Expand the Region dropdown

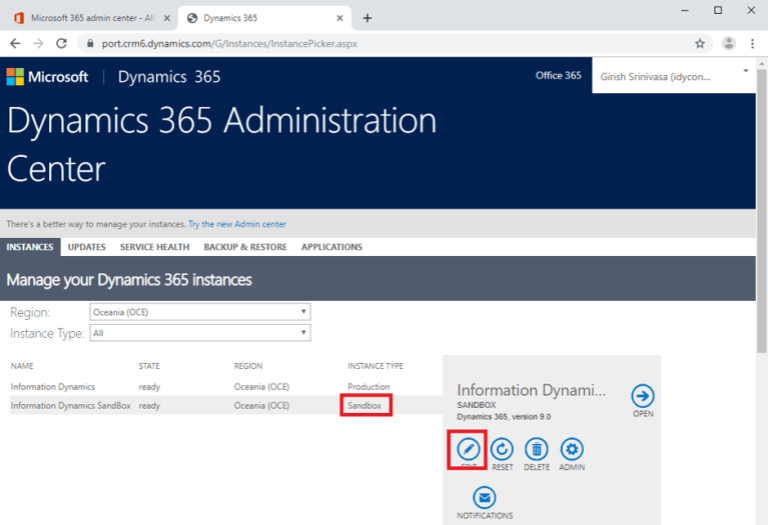tap(200, 312)
